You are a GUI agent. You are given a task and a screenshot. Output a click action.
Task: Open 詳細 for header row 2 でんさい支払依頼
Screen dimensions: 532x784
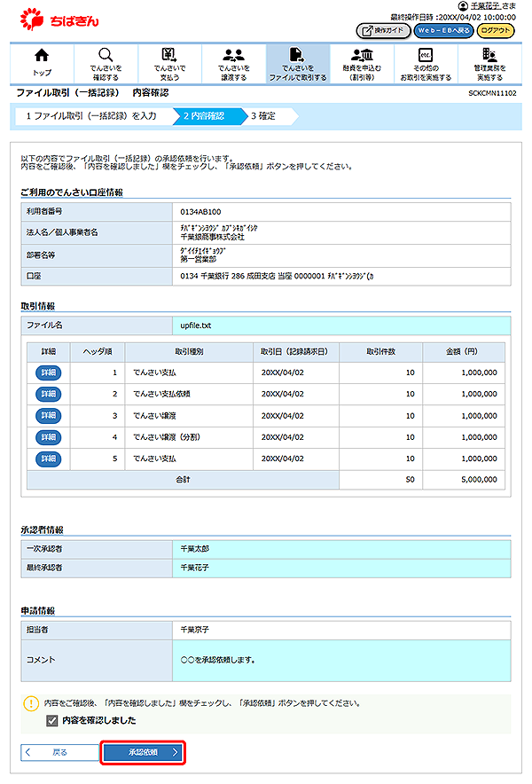coord(49,394)
